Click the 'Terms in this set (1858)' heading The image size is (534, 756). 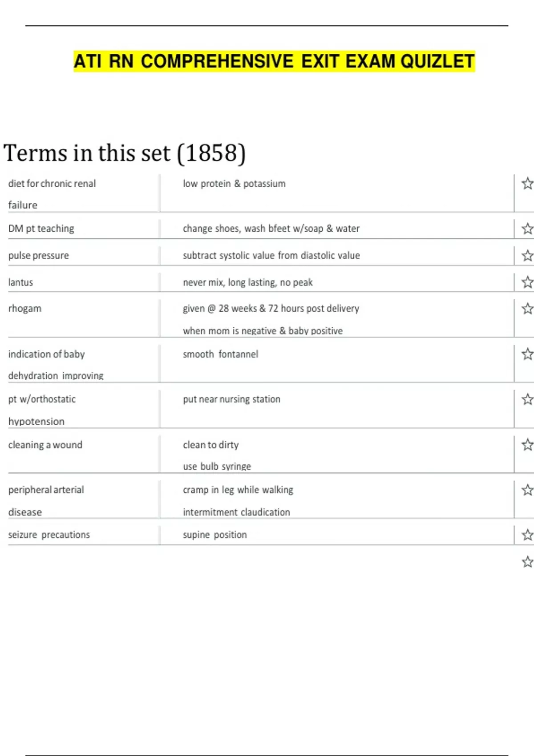(125, 153)
